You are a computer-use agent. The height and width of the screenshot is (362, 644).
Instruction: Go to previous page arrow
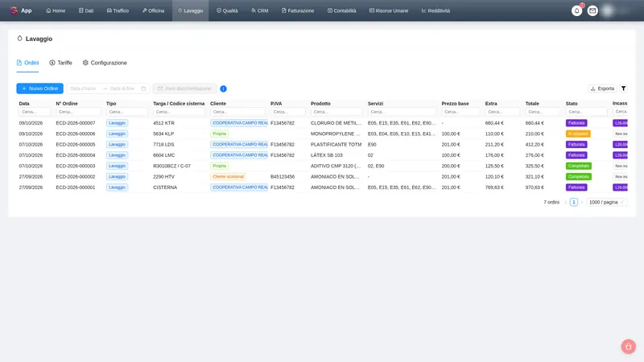point(566,203)
